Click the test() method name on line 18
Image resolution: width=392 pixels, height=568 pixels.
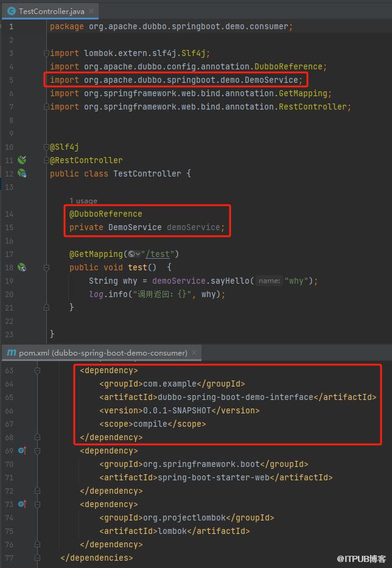coord(138,267)
